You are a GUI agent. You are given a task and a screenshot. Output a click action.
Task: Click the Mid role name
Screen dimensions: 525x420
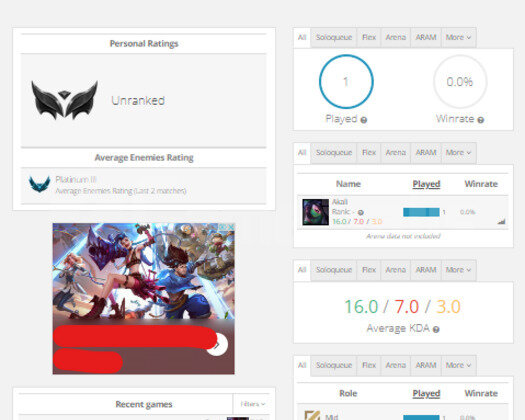331,417
